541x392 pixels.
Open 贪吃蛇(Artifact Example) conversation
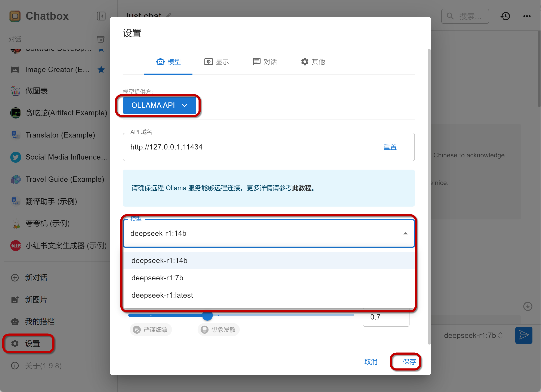click(x=58, y=113)
